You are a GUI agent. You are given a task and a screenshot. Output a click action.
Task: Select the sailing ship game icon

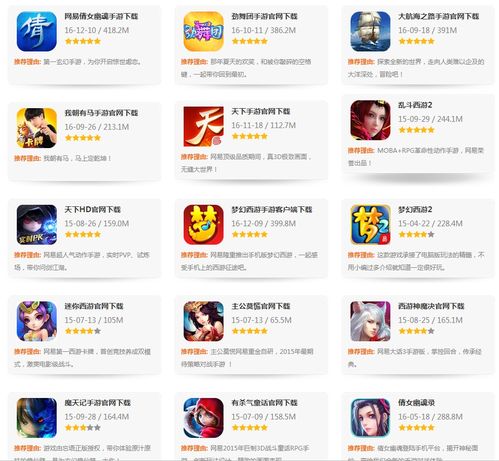pyautogui.click(x=370, y=31)
